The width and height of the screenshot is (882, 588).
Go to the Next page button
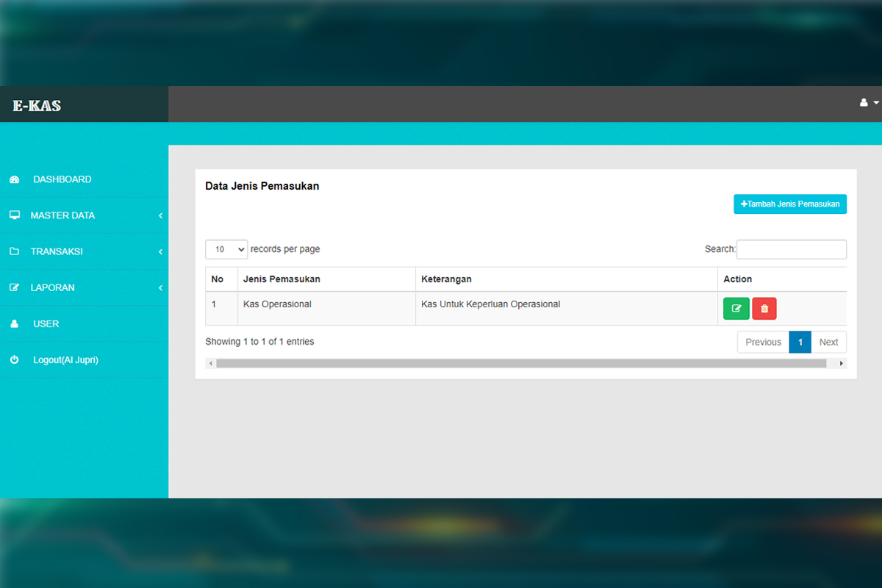(x=828, y=343)
